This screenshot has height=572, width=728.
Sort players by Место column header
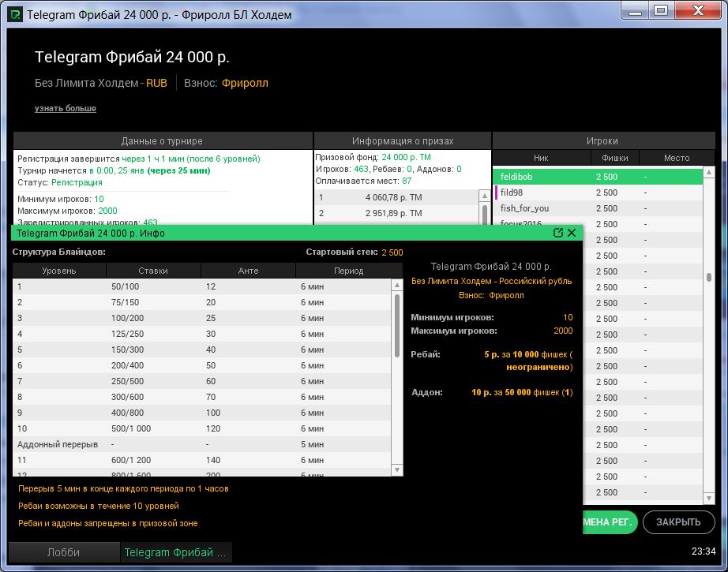click(676, 158)
